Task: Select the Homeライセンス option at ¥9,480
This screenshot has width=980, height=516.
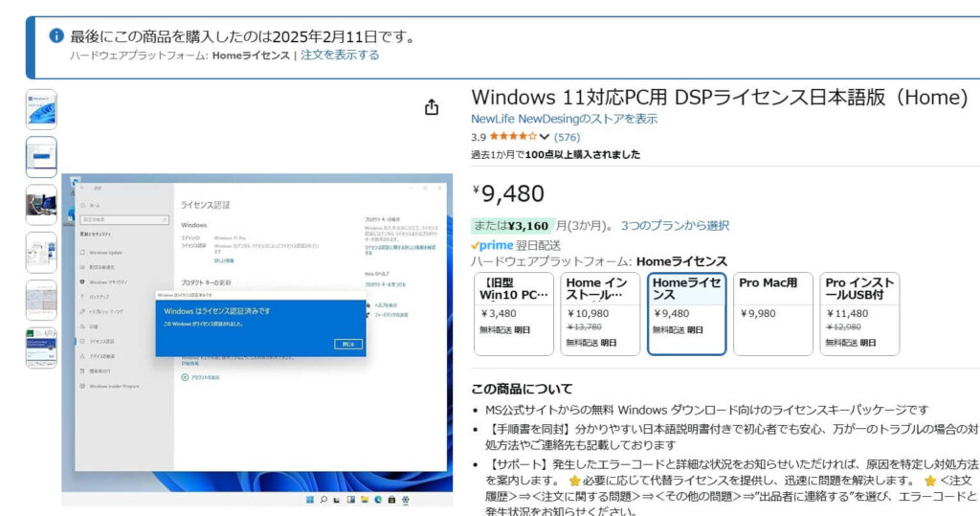Action: [686, 313]
